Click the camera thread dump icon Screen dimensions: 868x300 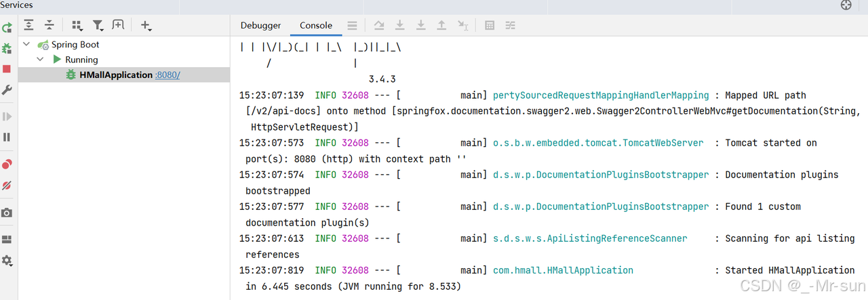point(7,213)
